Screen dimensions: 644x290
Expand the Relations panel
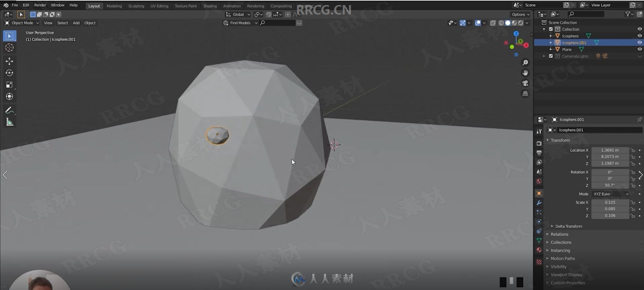coord(559,234)
